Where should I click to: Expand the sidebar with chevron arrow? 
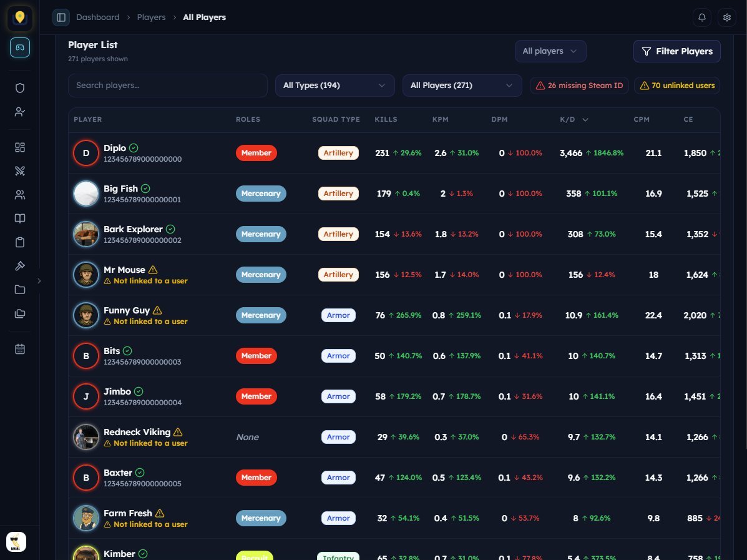tap(39, 281)
